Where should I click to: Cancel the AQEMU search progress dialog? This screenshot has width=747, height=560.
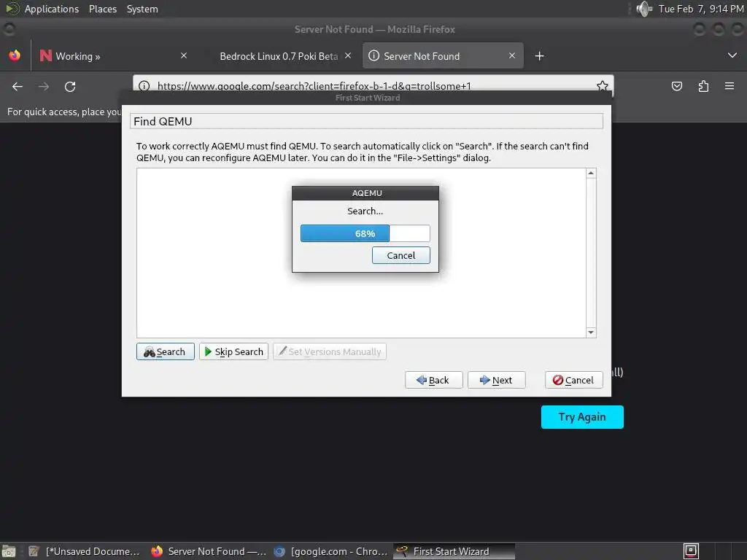[400, 255]
